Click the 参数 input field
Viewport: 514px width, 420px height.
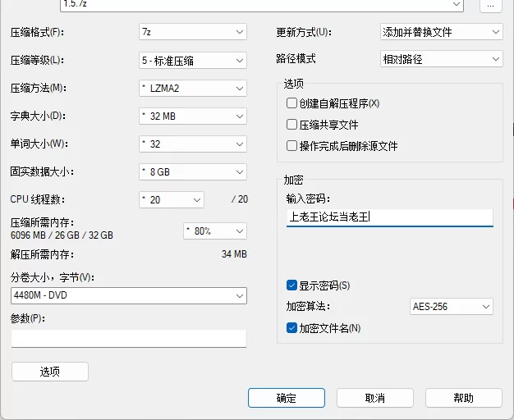129,338
